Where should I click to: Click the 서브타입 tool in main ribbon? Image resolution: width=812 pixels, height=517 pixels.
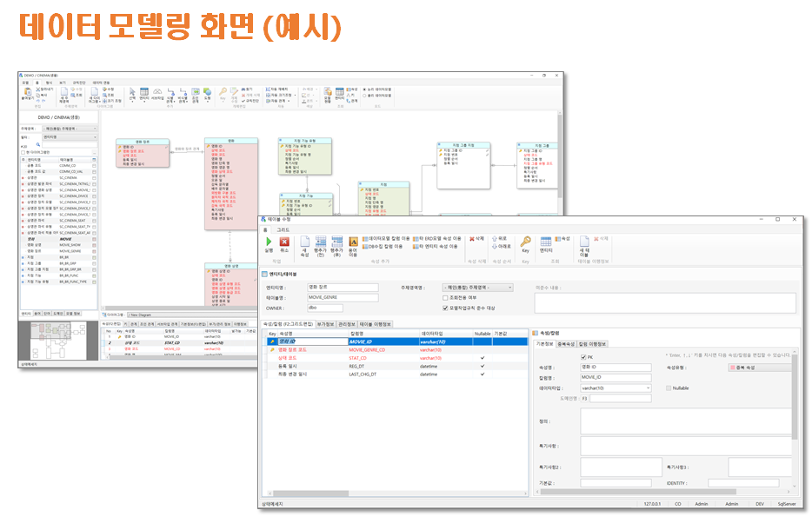coord(156,92)
